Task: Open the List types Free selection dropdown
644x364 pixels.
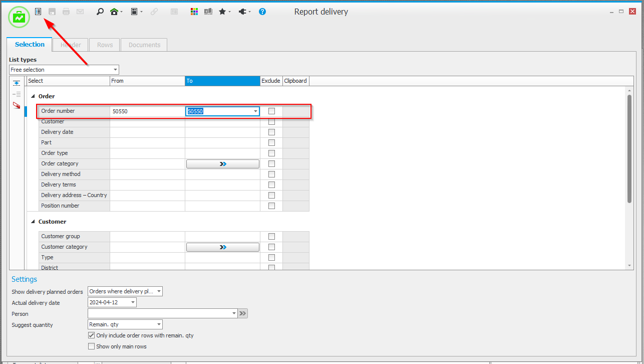Action: coord(115,70)
